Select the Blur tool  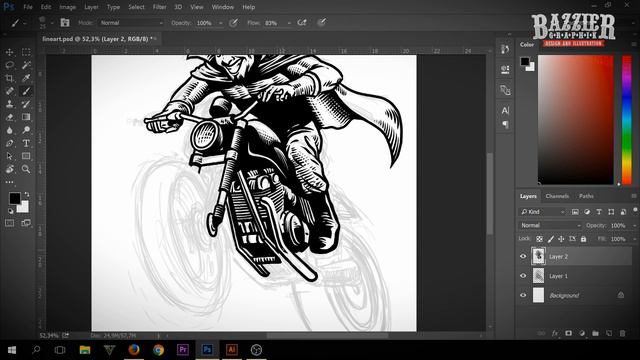pos(9,130)
